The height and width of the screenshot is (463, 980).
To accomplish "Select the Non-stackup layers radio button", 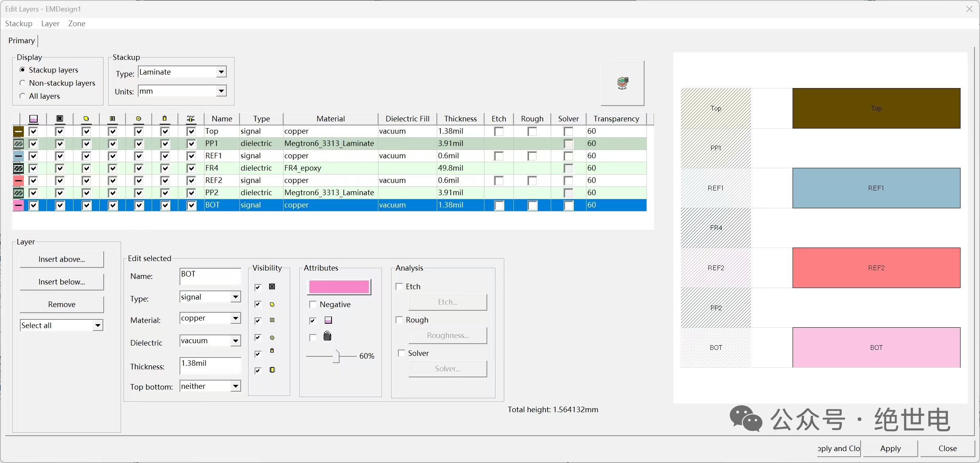I will coord(23,83).
